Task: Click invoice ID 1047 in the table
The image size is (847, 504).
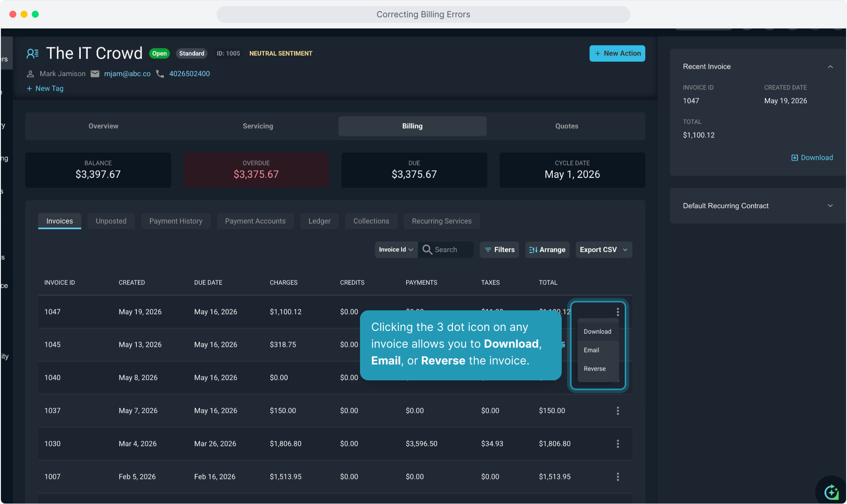Action: coord(52,312)
